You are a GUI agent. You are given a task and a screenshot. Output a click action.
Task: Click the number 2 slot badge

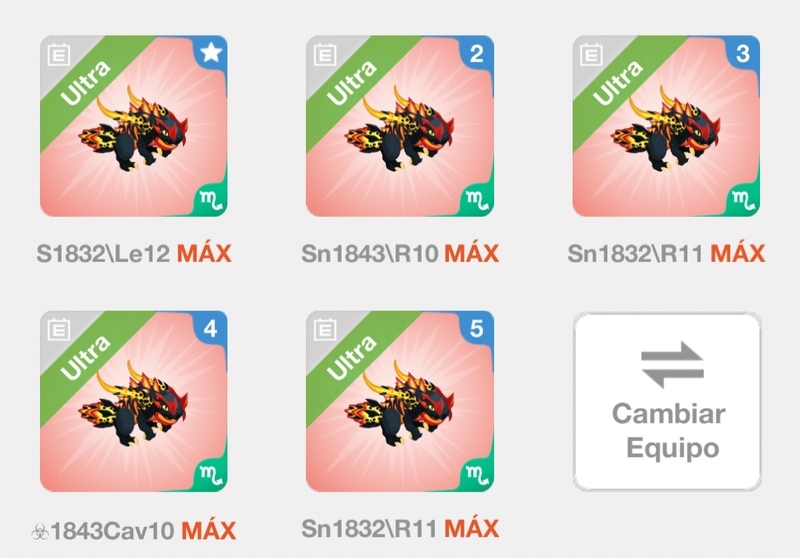coord(477,53)
